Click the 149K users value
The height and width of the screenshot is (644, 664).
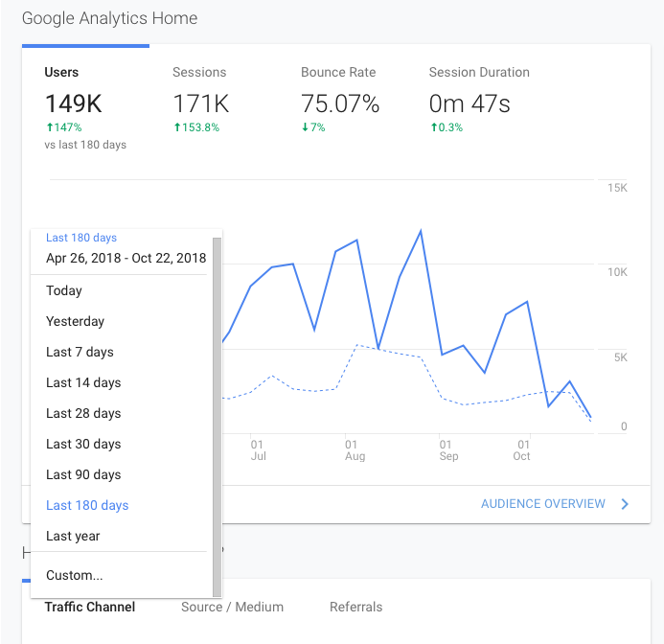[73, 103]
